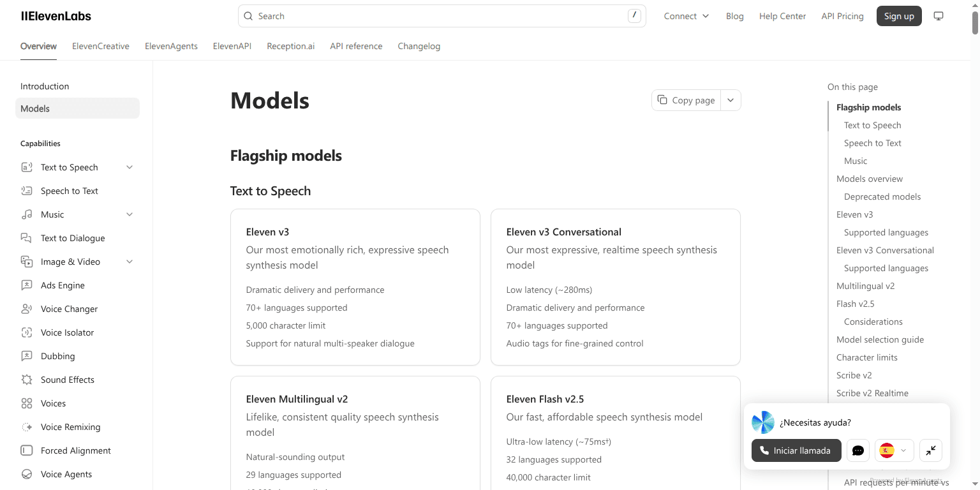Screen dimensions: 980x490
Task: Select Models in the sidebar
Action: tap(77, 108)
